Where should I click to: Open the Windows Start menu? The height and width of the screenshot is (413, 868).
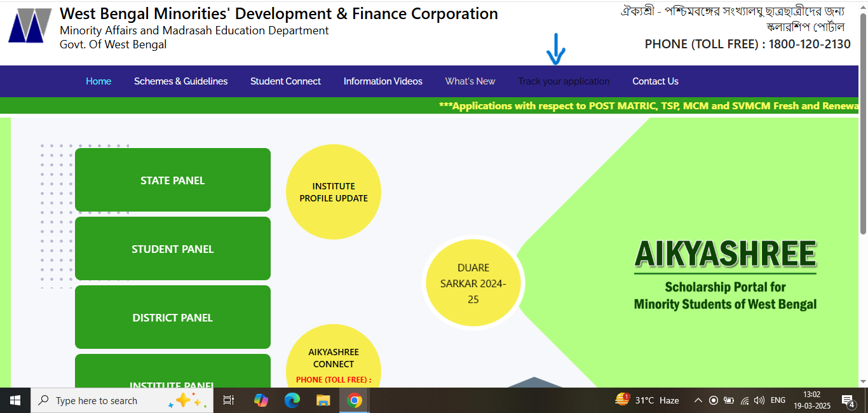point(15,400)
